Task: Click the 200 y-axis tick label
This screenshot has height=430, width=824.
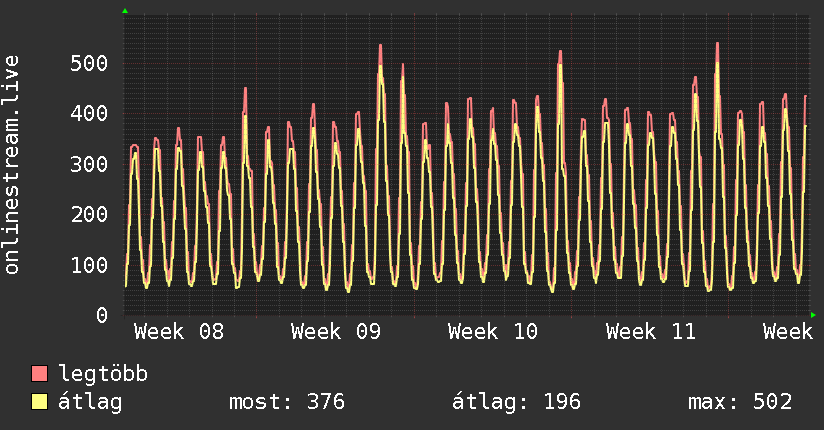Action: pos(89,215)
